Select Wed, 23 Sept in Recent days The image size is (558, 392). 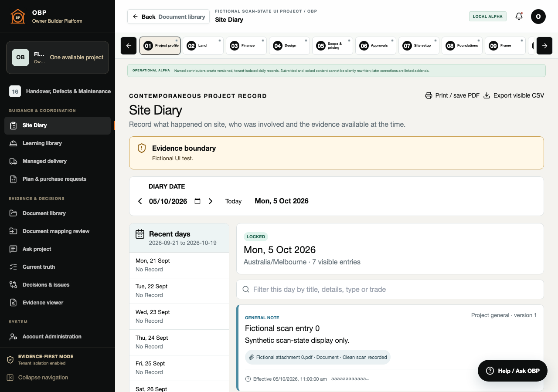click(179, 317)
